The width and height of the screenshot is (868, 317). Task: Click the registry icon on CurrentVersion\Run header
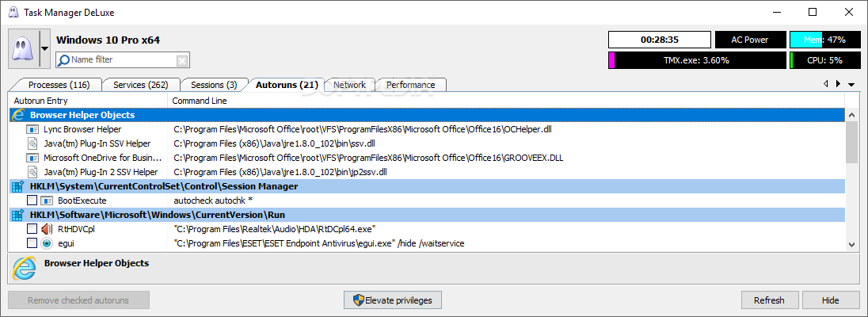pos(17,215)
